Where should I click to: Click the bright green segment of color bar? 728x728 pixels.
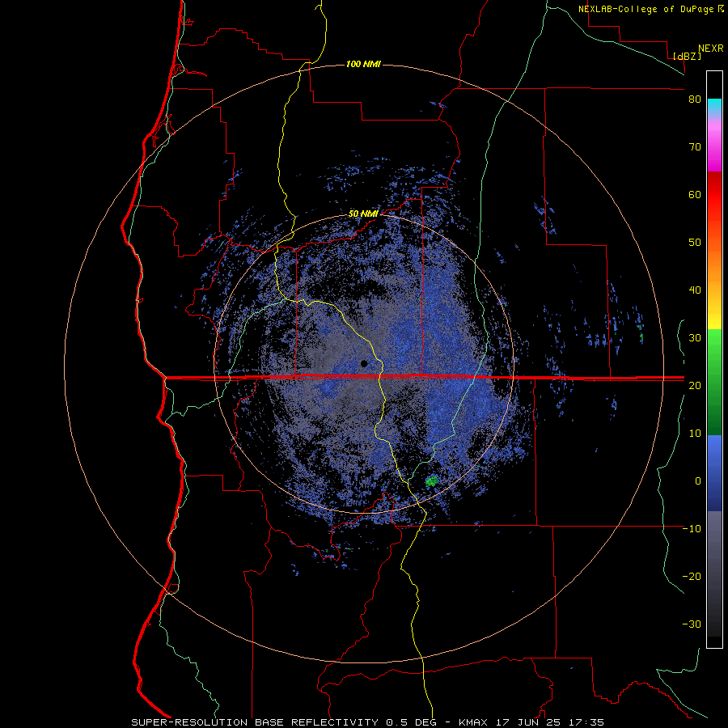(714, 346)
